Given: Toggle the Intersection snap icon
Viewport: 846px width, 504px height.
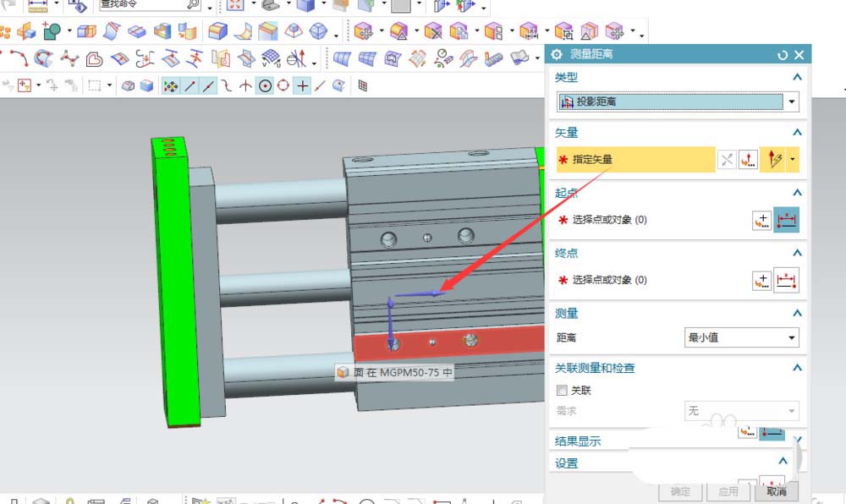Looking at the screenshot, I should point(245,85).
